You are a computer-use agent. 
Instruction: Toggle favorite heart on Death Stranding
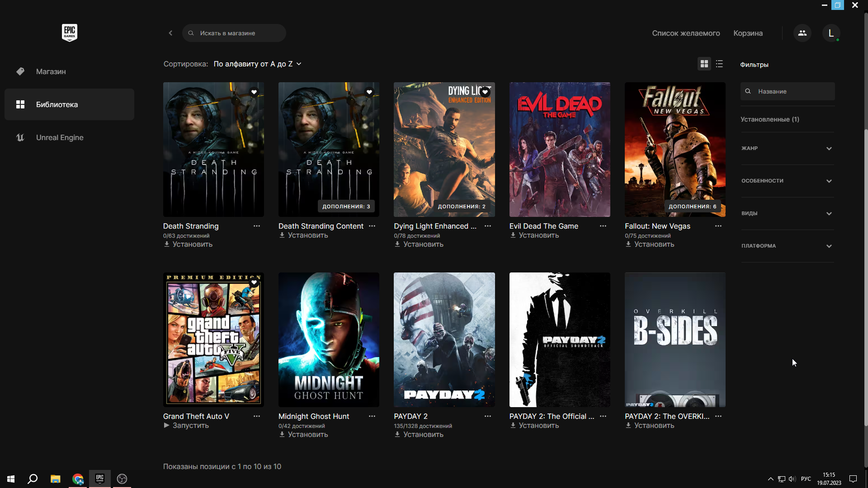click(x=254, y=92)
